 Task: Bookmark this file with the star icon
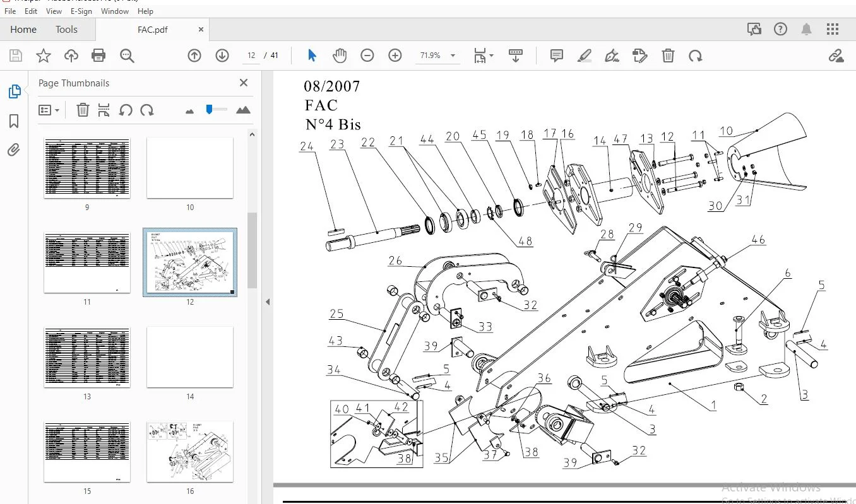click(x=44, y=56)
